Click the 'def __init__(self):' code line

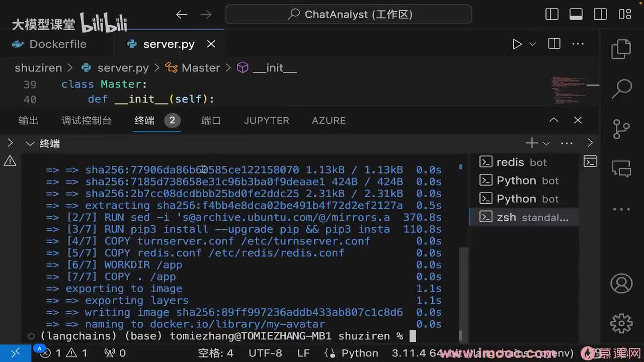pos(151,99)
